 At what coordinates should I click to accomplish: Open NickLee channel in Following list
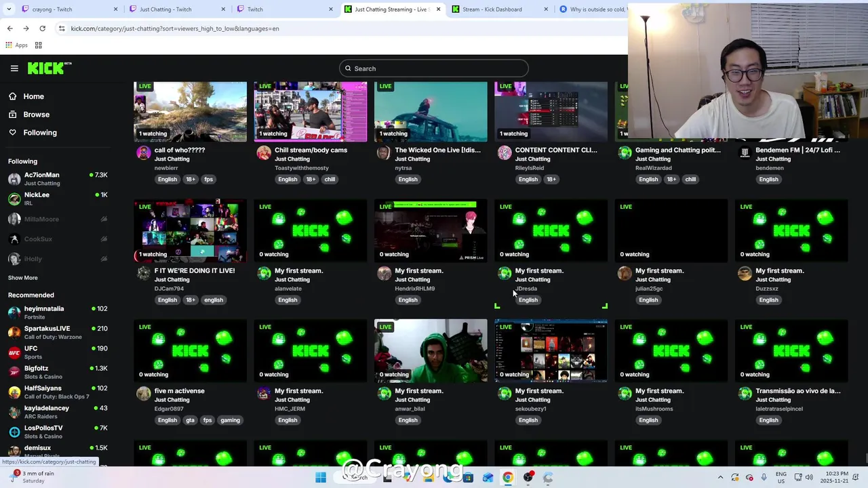click(x=58, y=199)
